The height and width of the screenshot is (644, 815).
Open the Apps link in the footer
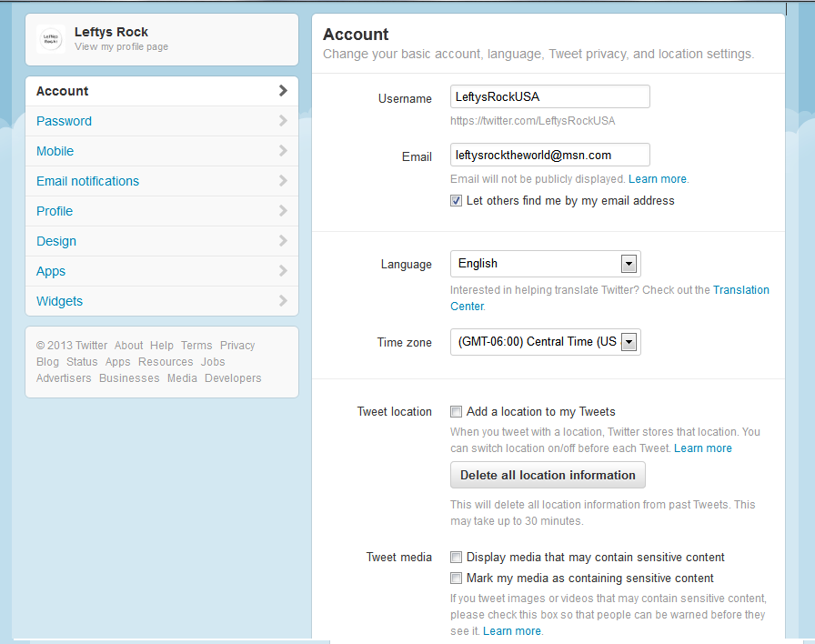tap(118, 362)
